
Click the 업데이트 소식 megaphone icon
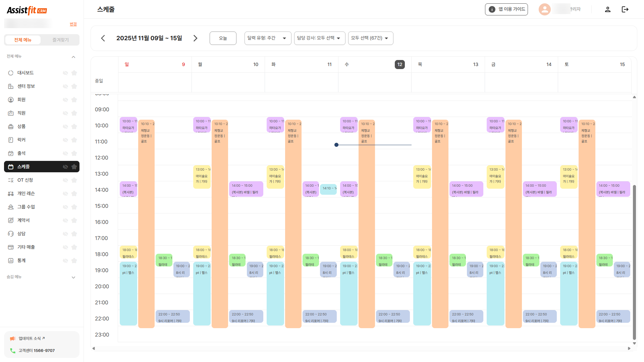click(13, 339)
